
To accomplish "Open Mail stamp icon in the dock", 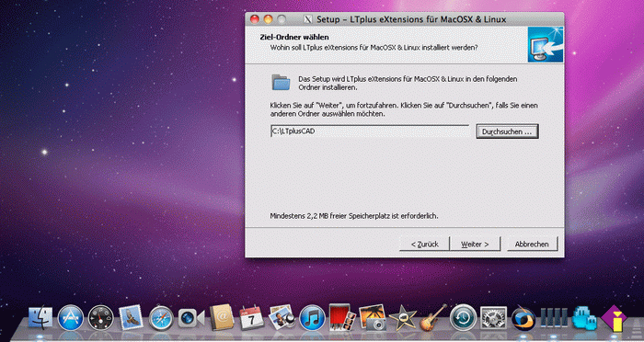I will (131, 318).
